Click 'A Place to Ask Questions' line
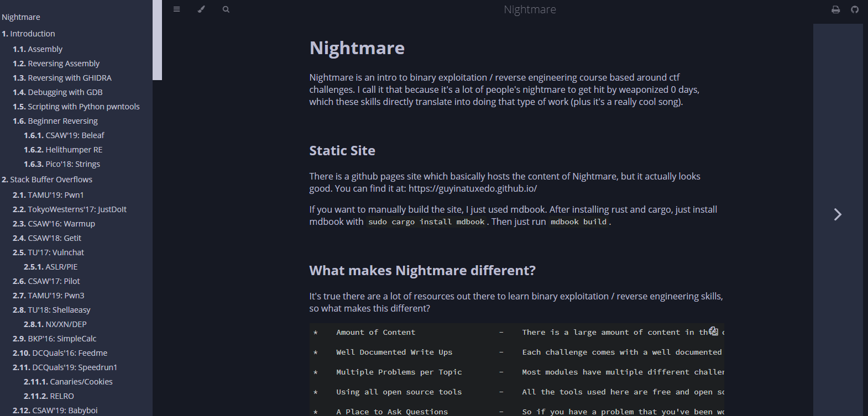 point(392,412)
